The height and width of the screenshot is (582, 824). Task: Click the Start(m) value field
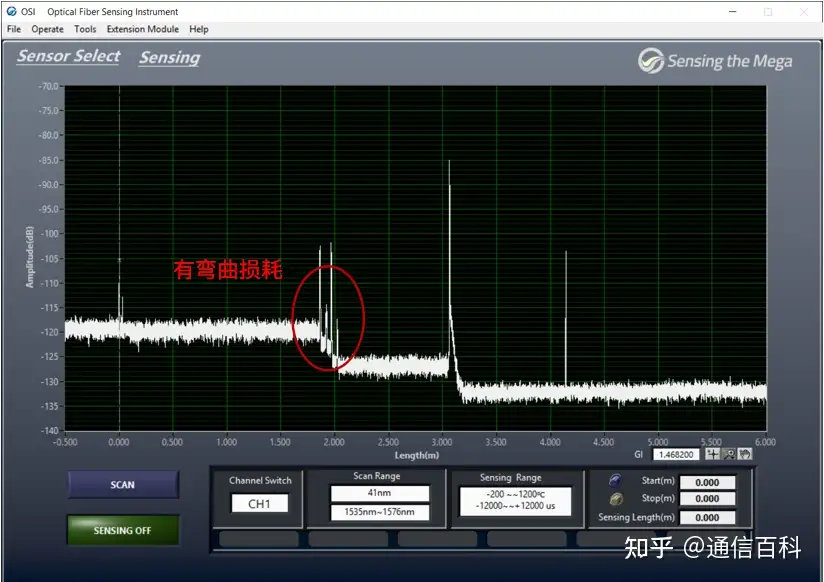[707, 482]
